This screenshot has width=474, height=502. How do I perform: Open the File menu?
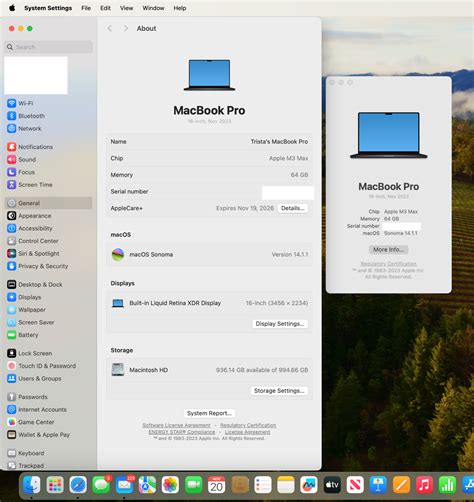pos(86,8)
